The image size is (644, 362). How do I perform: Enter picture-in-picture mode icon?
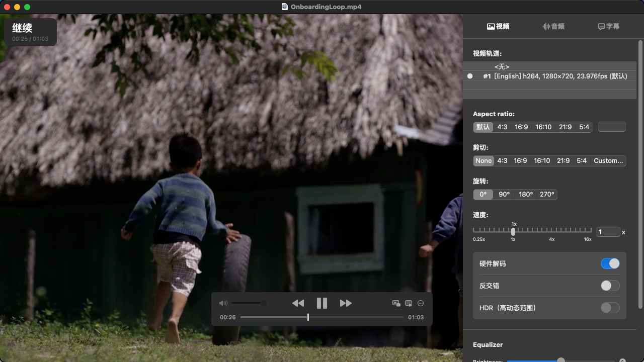396,303
